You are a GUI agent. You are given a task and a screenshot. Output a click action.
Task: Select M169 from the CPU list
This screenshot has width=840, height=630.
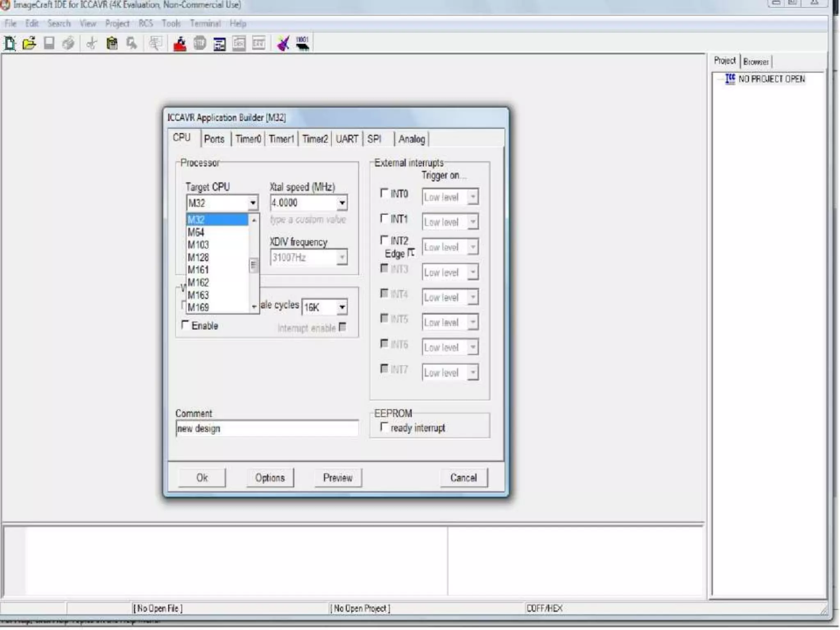point(217,307)
